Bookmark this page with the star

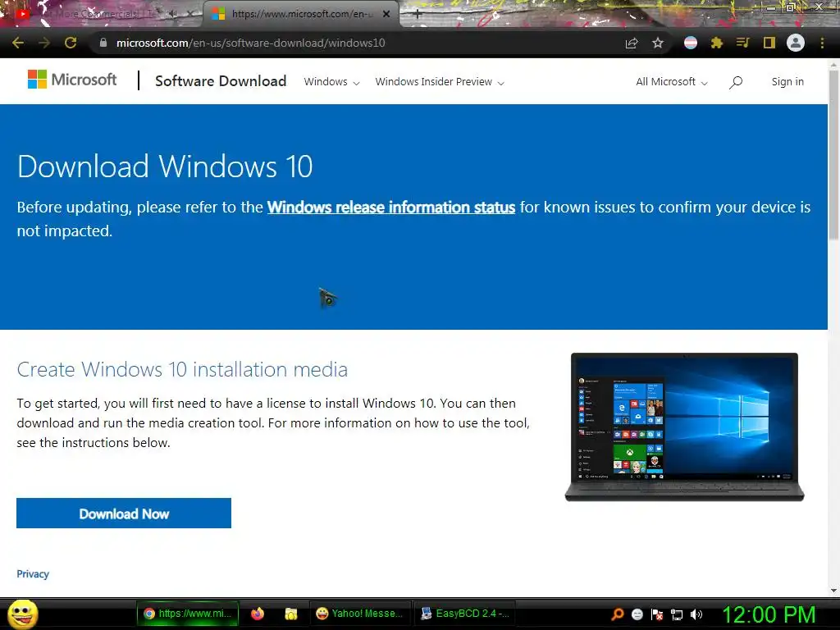(x=658, y=43)
